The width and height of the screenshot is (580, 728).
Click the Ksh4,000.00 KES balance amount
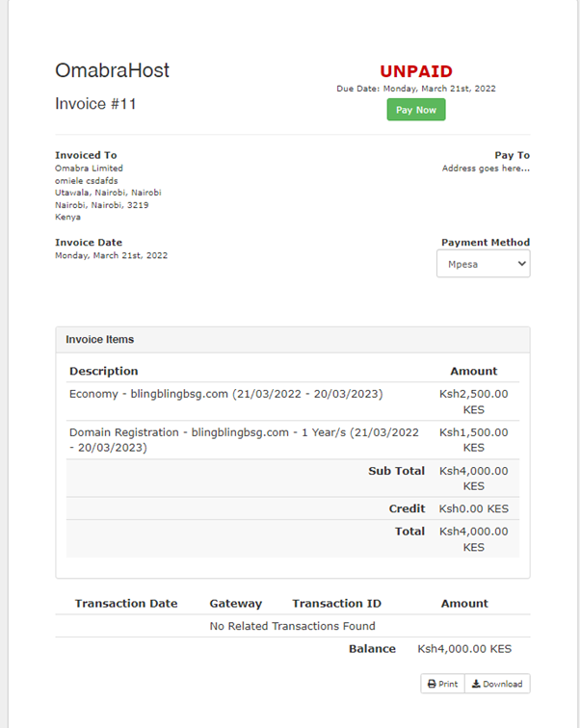pos(464,649)
